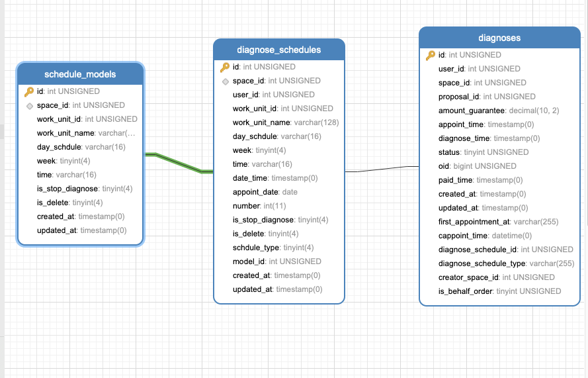Select is_behalf_order tinyint UNSIGNED field
This screenshot has width=588, height=378.
[499, 291]
